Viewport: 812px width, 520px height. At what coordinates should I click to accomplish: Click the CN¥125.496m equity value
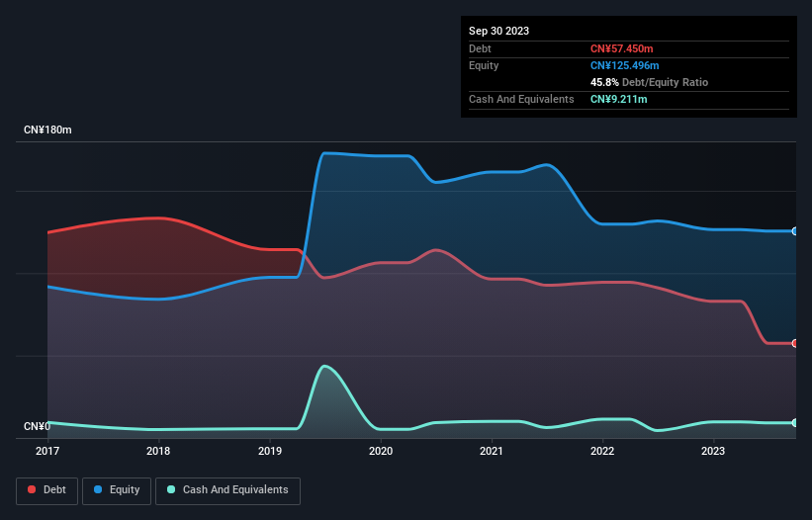click(x=624, y=65)
